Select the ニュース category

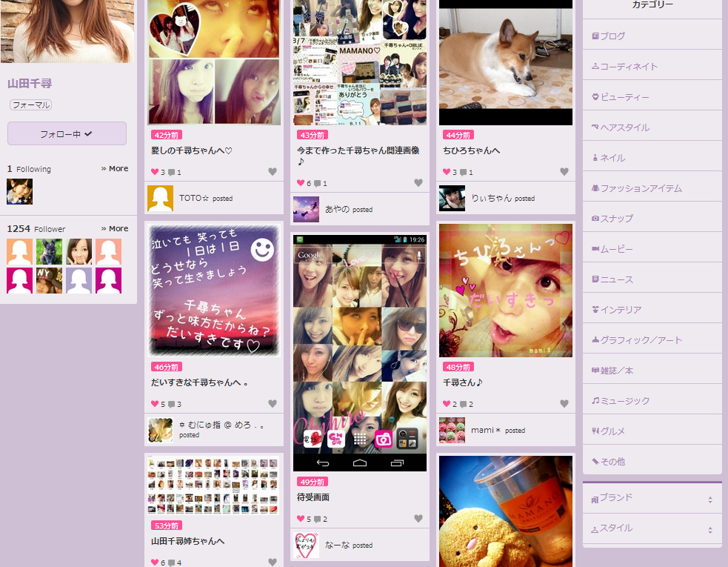click(x=652, y=279)
